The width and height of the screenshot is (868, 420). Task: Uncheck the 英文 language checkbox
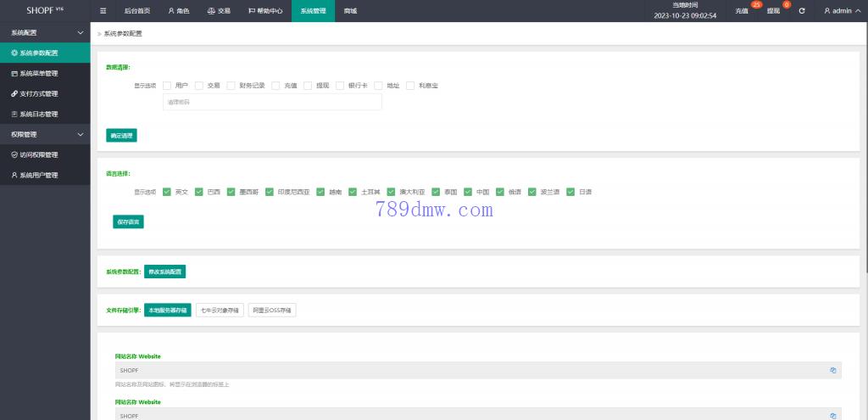click(167, 192)
